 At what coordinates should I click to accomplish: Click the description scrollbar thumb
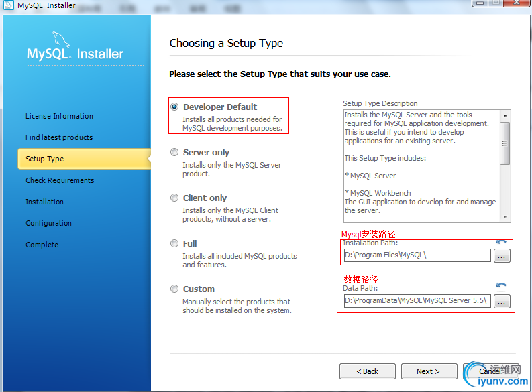[505, 143]
